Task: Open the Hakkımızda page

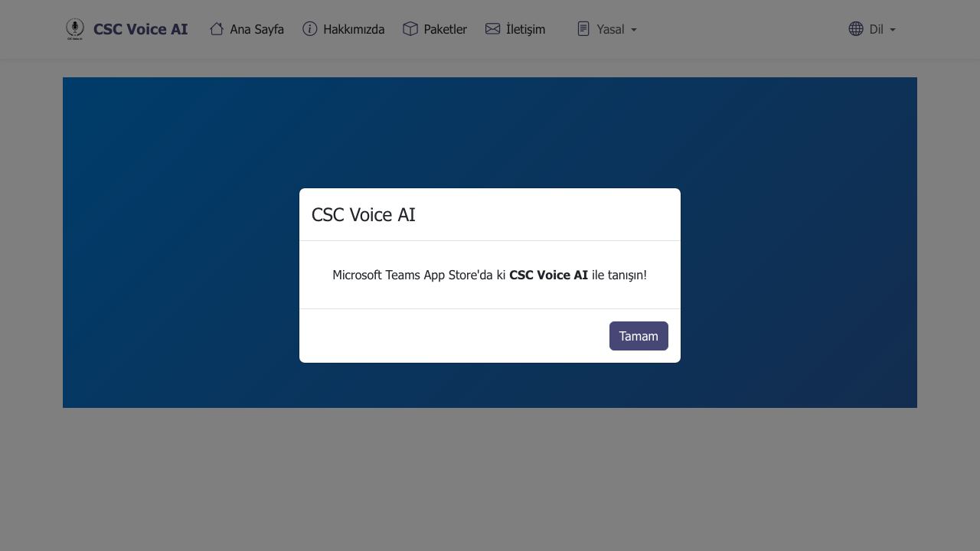Action: click(344, 29)
